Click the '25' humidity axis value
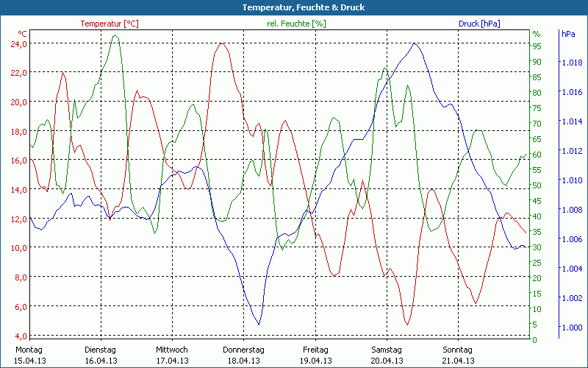 [537, 263]
